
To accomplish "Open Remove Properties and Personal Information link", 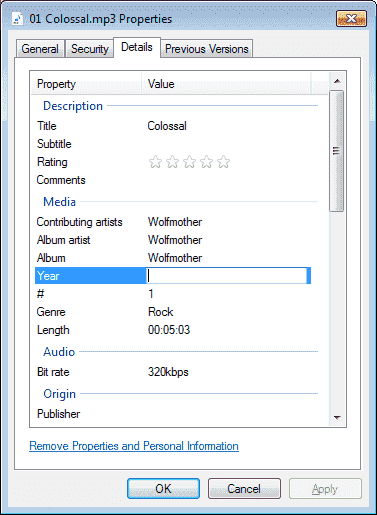I will coord(134,446).
